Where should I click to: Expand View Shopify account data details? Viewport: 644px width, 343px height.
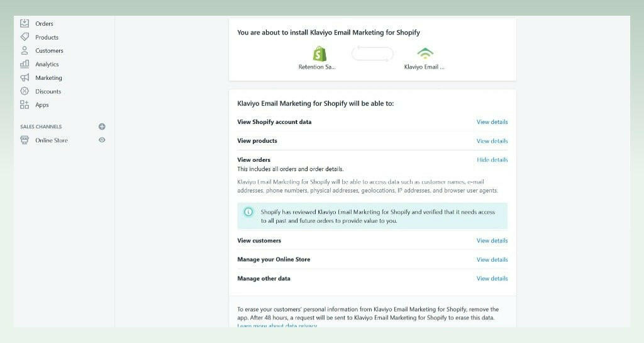click(492, 122)
